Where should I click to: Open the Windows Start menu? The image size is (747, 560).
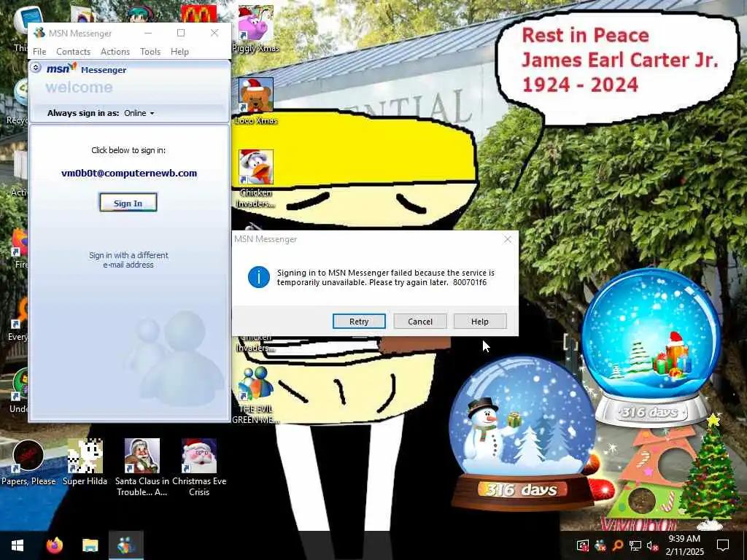(x=18, y=545)
